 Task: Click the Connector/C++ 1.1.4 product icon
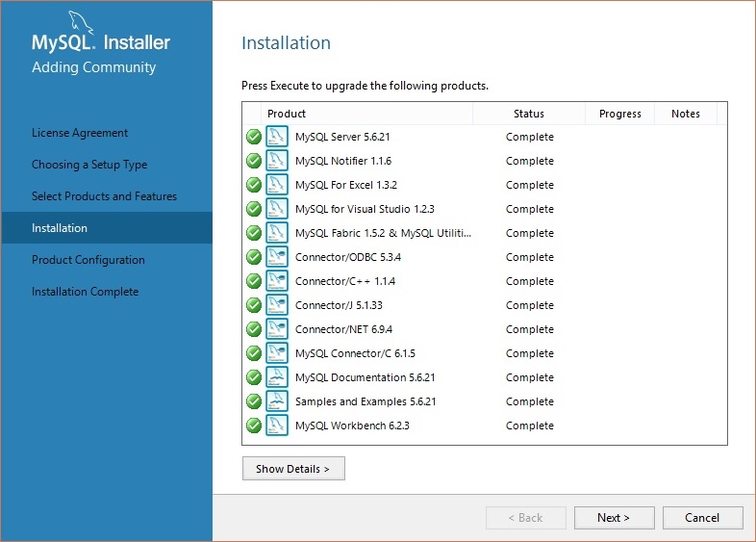coord(277,281)
